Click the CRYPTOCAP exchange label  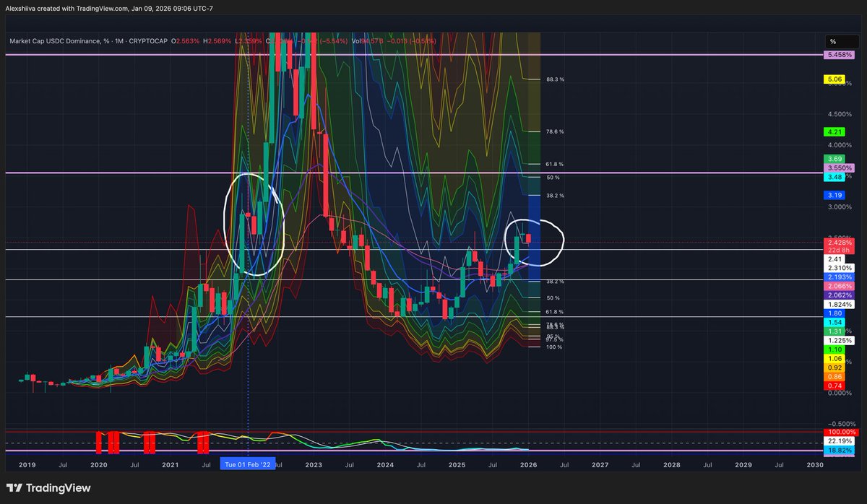[x=147, y=41]
